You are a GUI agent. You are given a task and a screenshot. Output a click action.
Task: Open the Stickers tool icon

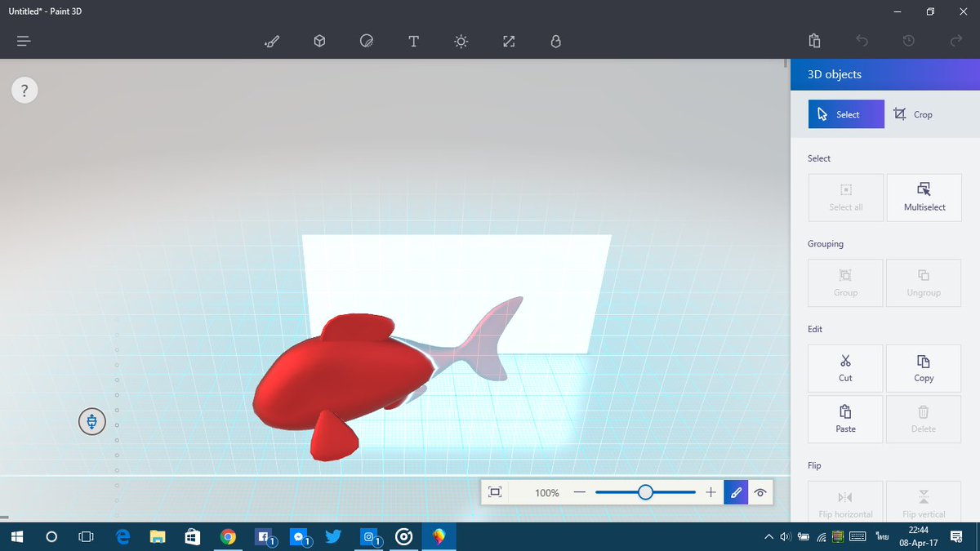pyautogui.click(x=367, y=42)
